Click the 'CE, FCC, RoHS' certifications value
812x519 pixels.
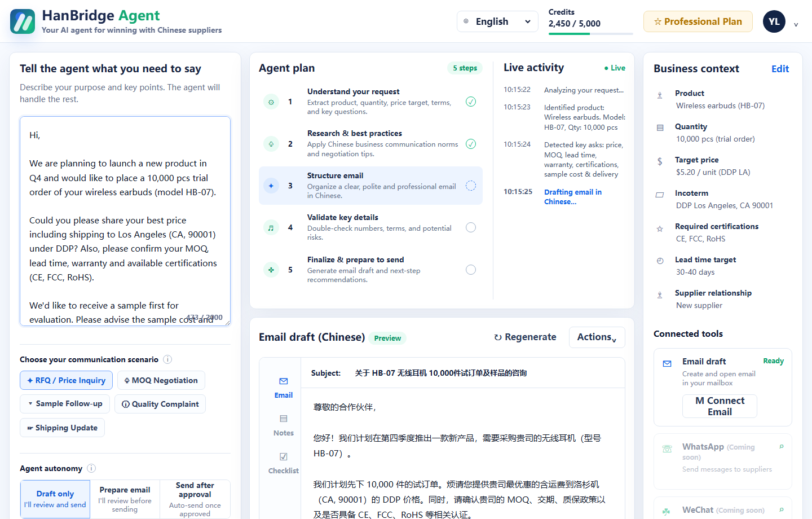(700, 239)
